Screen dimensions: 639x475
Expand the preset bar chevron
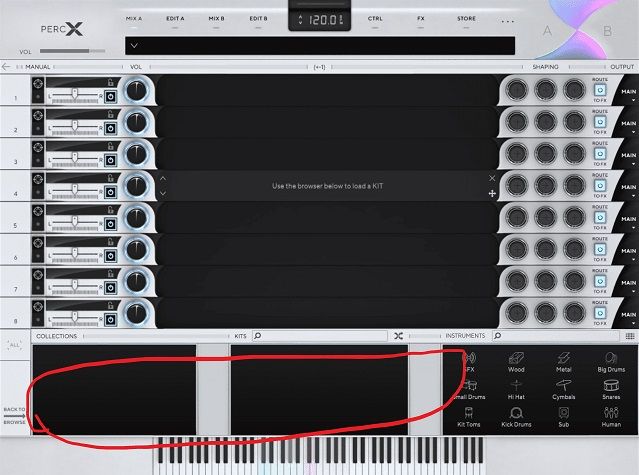coord(134,46)
